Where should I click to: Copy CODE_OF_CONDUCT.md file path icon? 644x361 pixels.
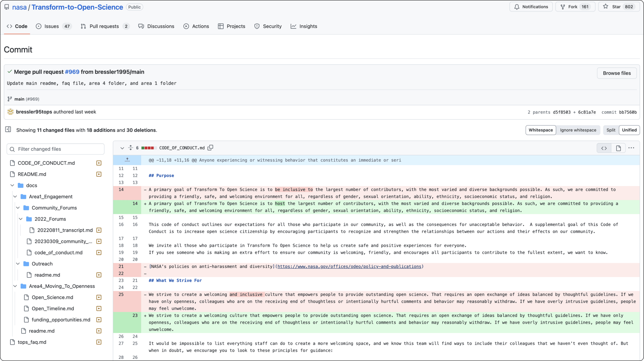point(210,148)
